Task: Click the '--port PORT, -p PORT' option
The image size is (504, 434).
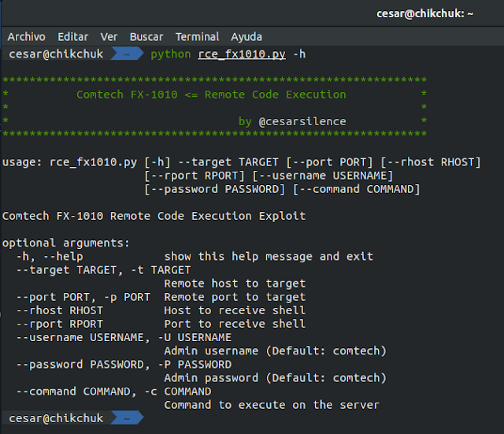Action: click(x=83, y=297)
